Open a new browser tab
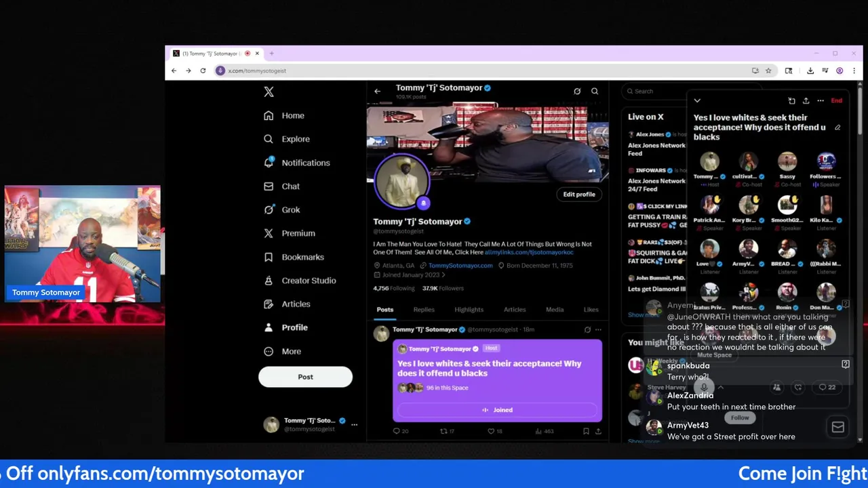 271,54
